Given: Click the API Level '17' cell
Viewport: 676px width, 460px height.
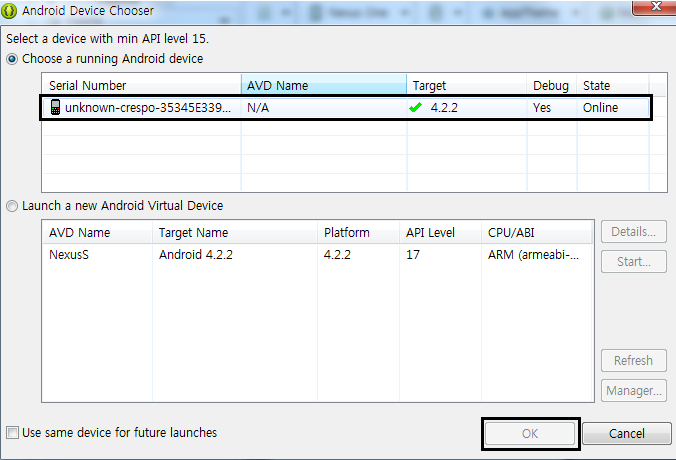Looking at the screenshot, I should pos(413,255).
